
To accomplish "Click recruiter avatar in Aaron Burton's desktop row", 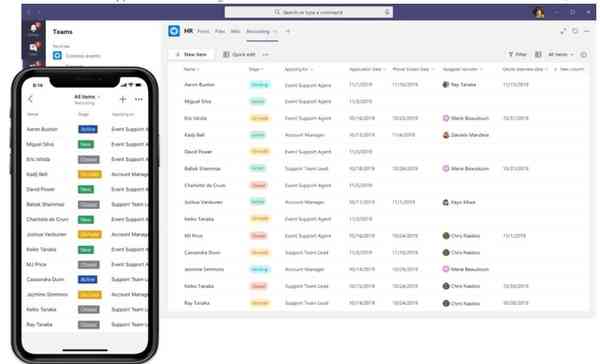I will coord(446,85).
